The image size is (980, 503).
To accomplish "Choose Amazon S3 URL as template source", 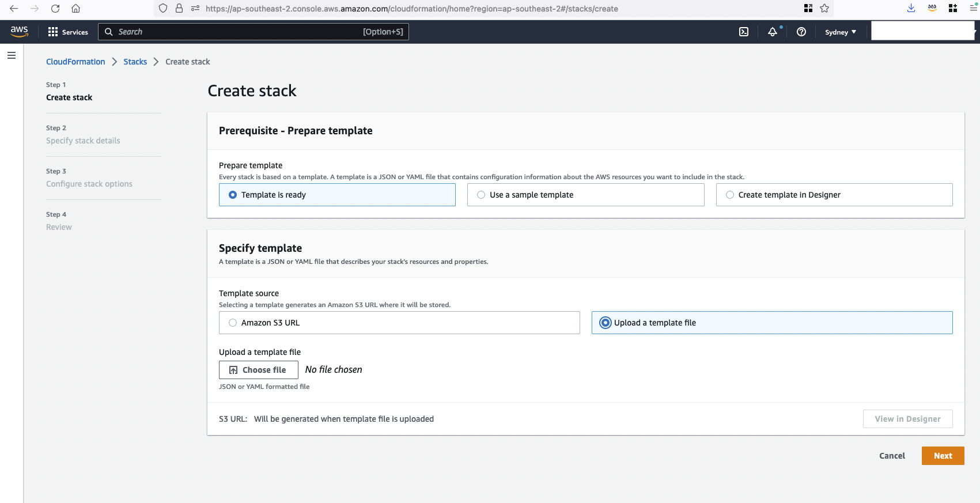I will click(399, 323).
